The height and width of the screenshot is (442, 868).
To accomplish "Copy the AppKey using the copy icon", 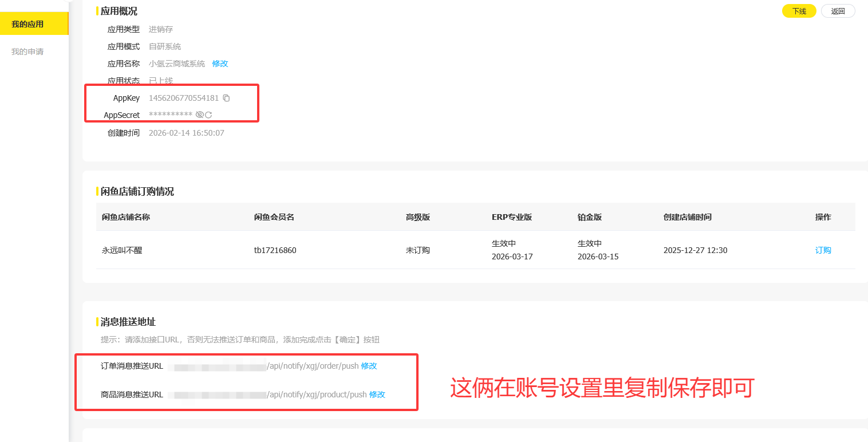I will point(227,98).
